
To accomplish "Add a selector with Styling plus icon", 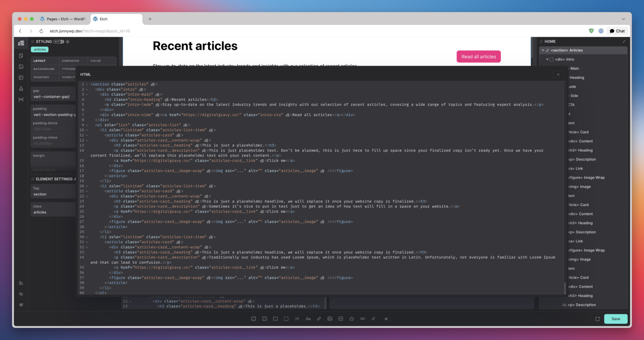I will coord(68,42).
